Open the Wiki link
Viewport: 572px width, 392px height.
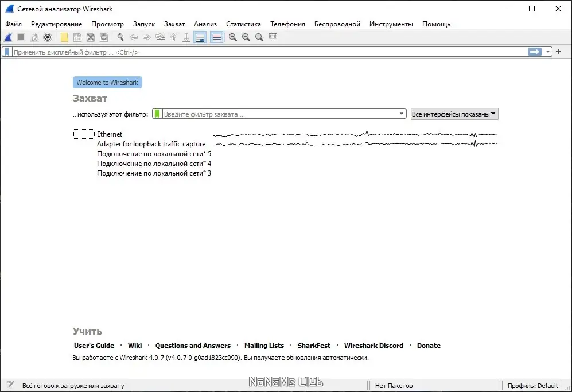(135, 346)
